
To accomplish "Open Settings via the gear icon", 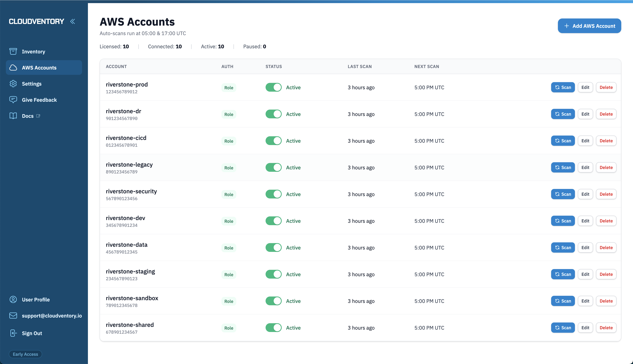I will pyautogui.click(x=13, y=83).
